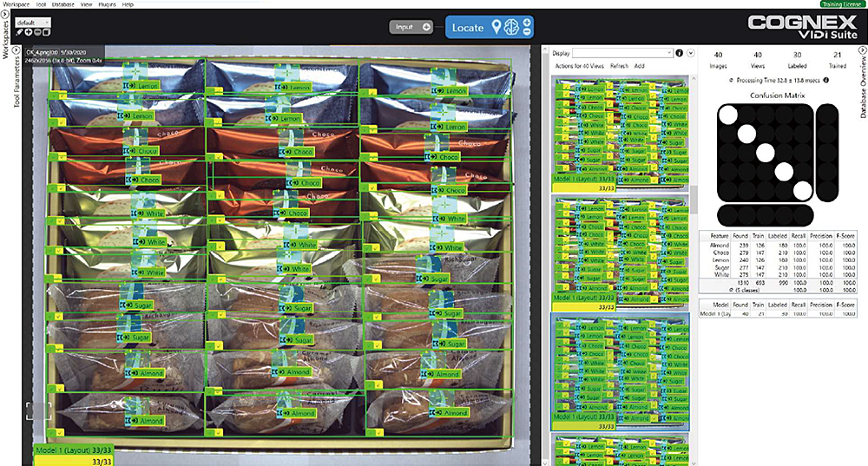Click the Refresh link above the views
868x466 pixels.
[619, 66]
